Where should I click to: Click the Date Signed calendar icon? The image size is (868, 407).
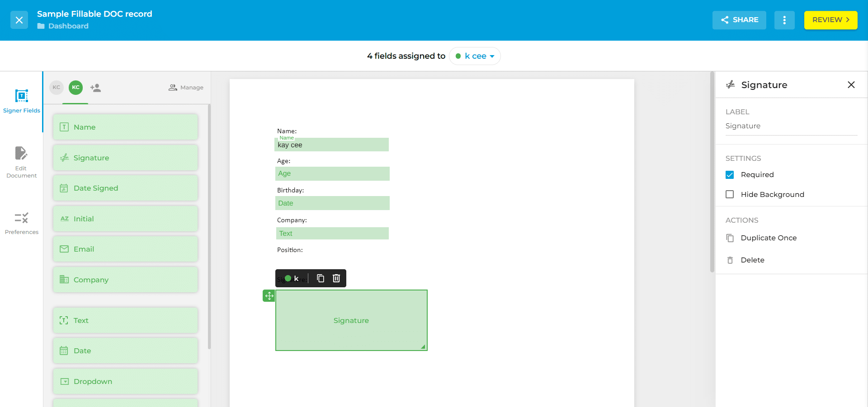tap(64, 188)
